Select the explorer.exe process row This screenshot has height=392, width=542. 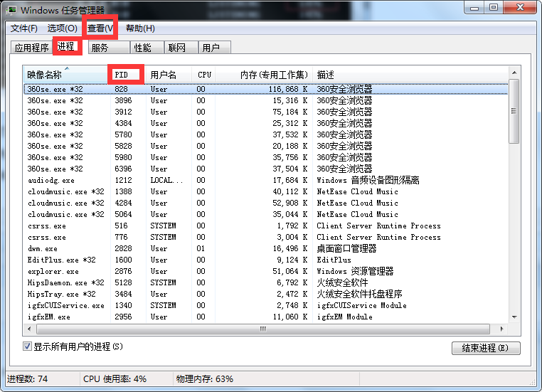coord(266,271)
